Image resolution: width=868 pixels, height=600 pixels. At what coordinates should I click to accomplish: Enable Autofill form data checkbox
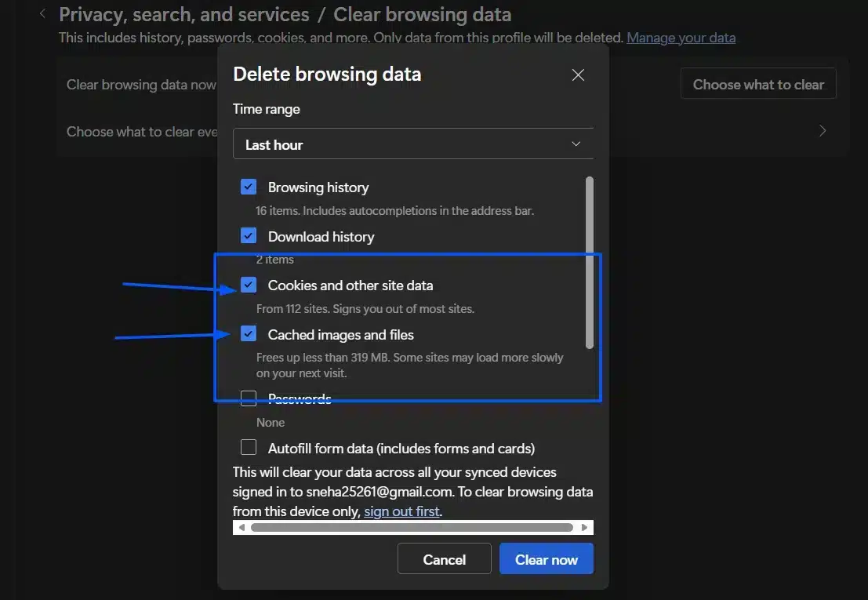(249, 447)
